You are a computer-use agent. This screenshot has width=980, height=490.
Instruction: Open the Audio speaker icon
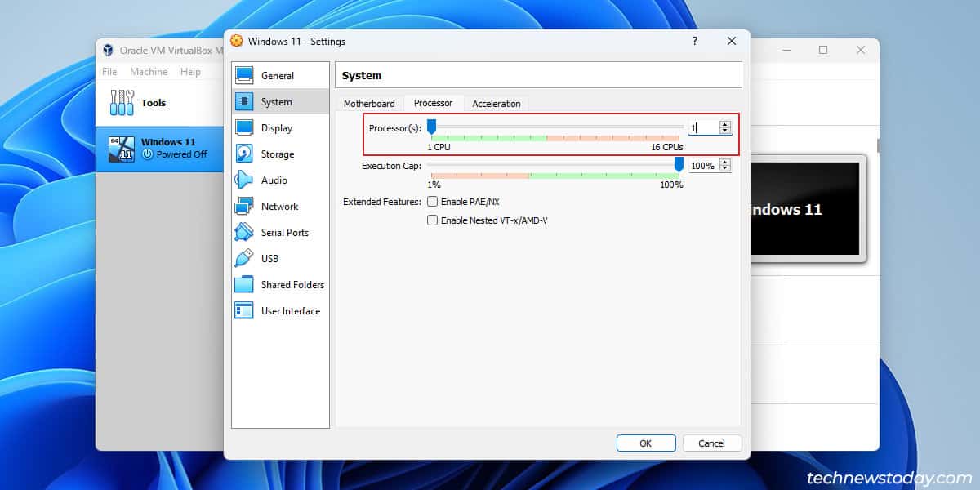click(x=244, y=180)
